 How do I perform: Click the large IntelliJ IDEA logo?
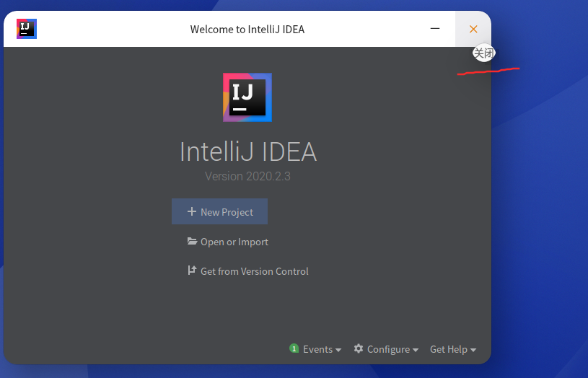(x=247, y=97)
